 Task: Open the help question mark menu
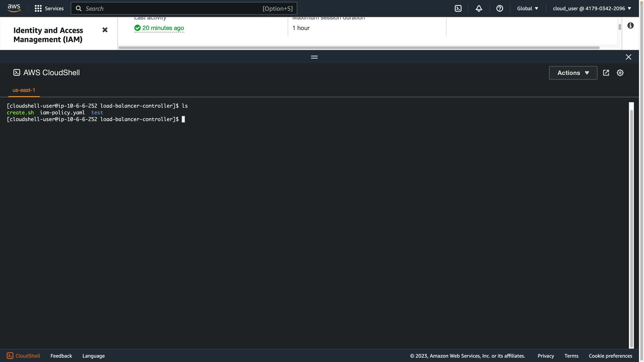point(499,8)
